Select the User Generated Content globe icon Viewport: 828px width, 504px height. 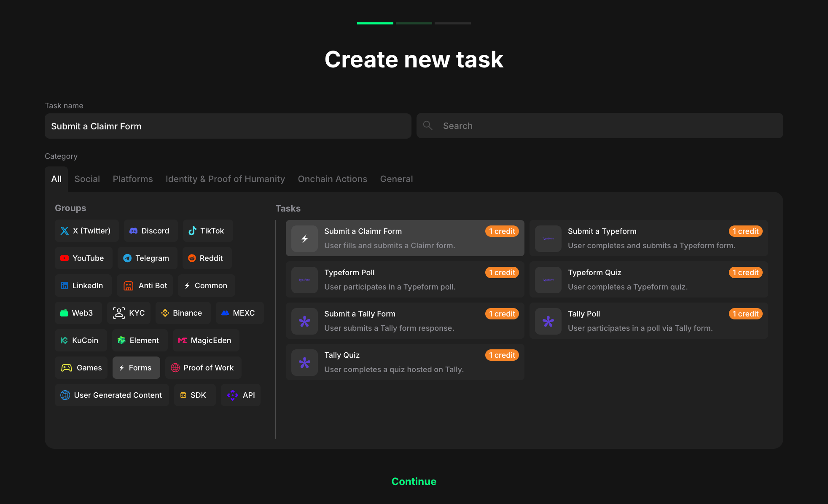(65, 395)
